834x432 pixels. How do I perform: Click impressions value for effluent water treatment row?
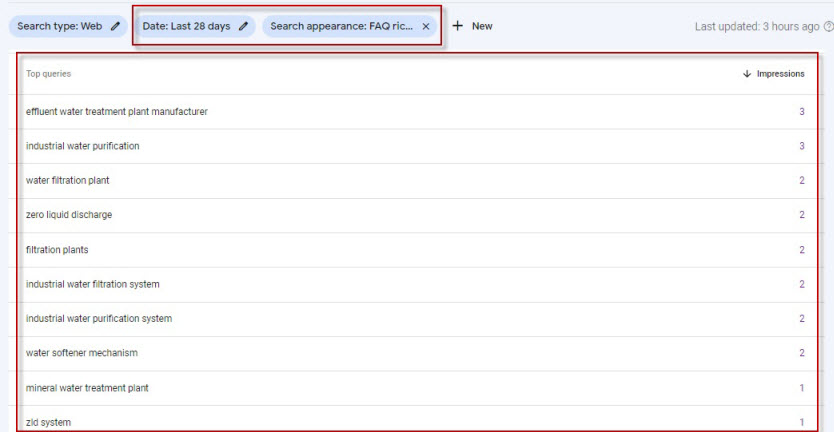point(802,112)
